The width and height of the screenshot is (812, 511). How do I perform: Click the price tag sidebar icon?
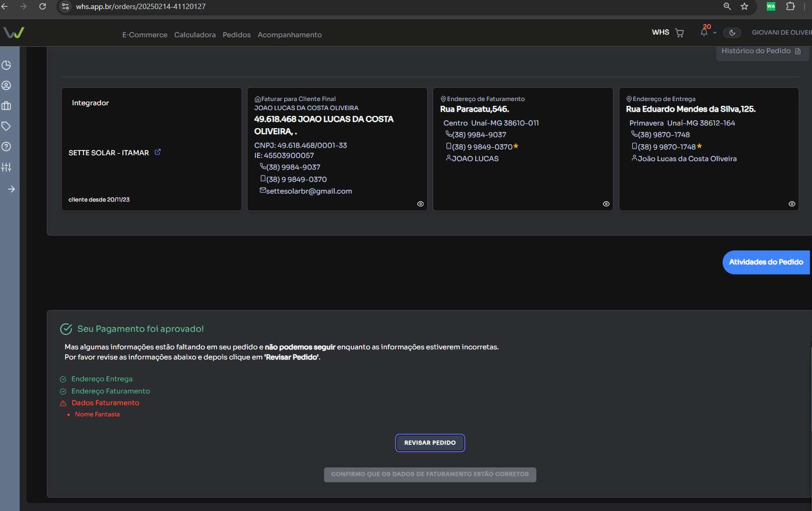coord(6,126)
